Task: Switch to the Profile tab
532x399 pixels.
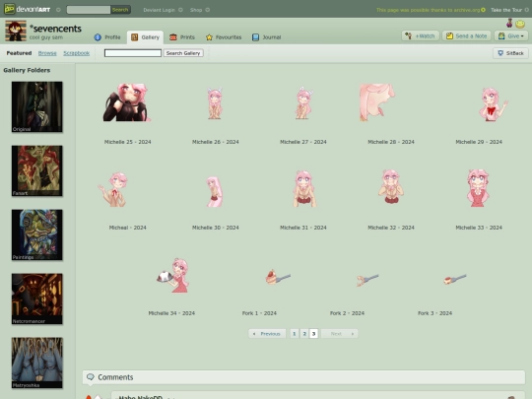Action: [107, 37]
